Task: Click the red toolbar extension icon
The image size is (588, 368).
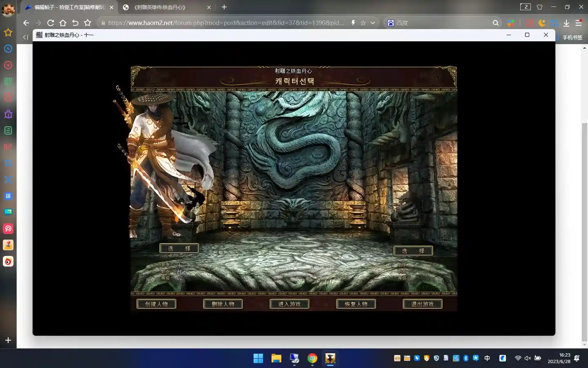Action: tap(529, 23)
